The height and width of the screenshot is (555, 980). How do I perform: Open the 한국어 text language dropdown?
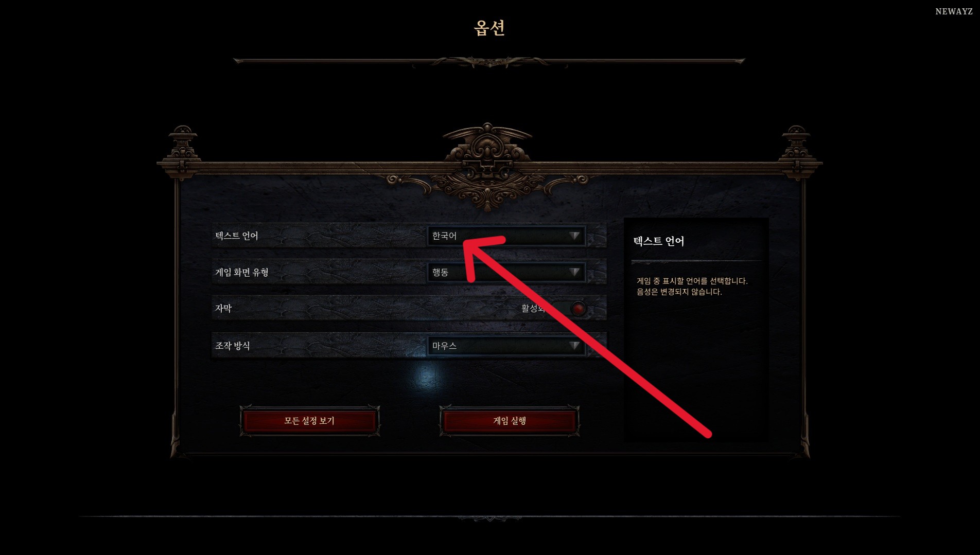pyautogui.click(x=506, y=236)
